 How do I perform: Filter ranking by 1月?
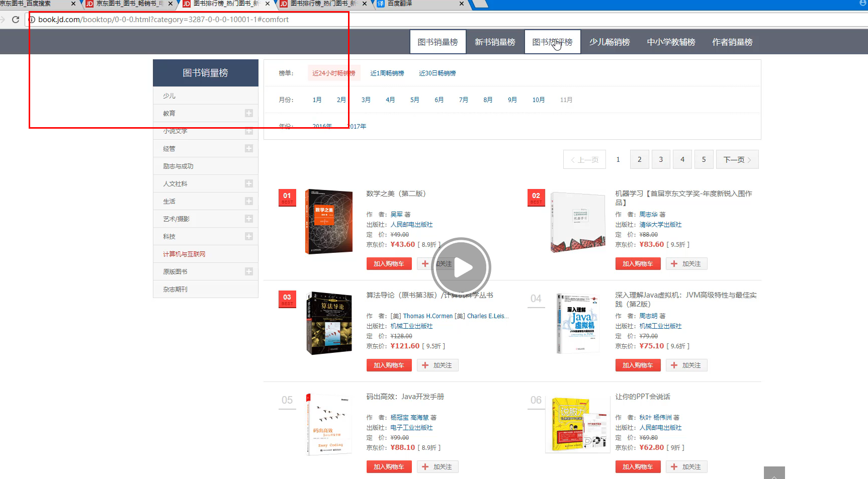click(317, 100)
